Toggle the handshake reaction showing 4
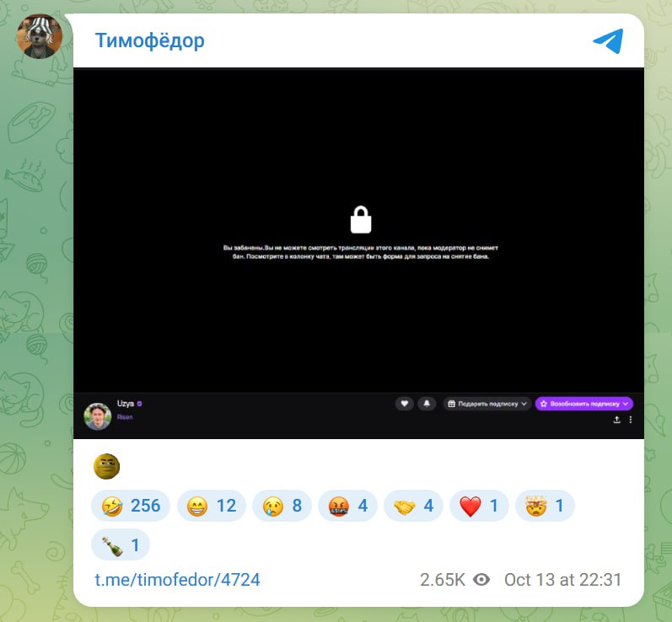Viewport: 672px width, 622px height. [413, 506]
